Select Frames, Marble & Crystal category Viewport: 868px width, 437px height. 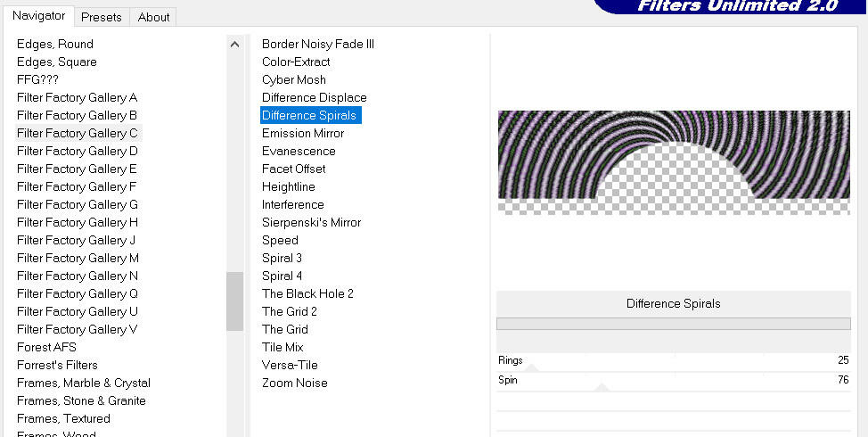point(83,383)
